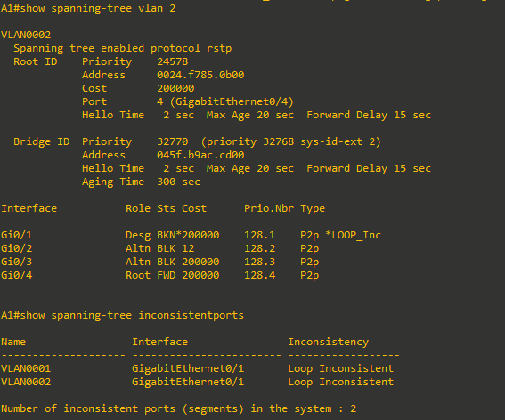
Task: Click Prio.Nbr 128.4 value
Action: [259, 275]
